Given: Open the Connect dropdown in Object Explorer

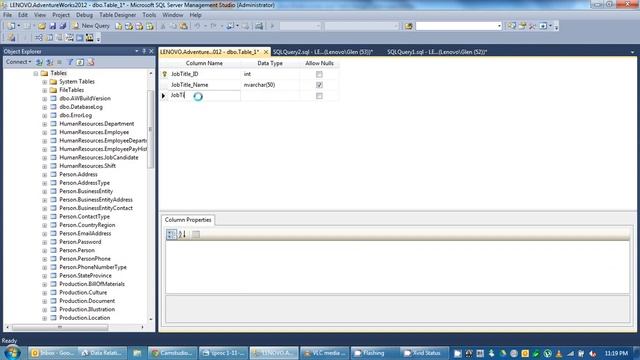Looking at the screenshot, I should click(18, 62).
